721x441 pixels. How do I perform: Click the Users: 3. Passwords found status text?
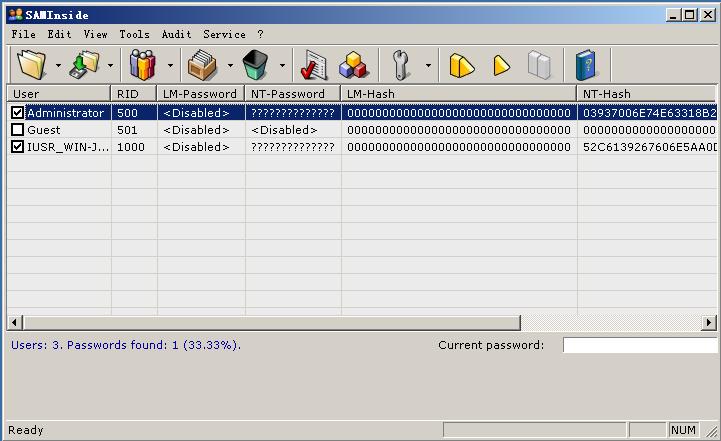126,345
